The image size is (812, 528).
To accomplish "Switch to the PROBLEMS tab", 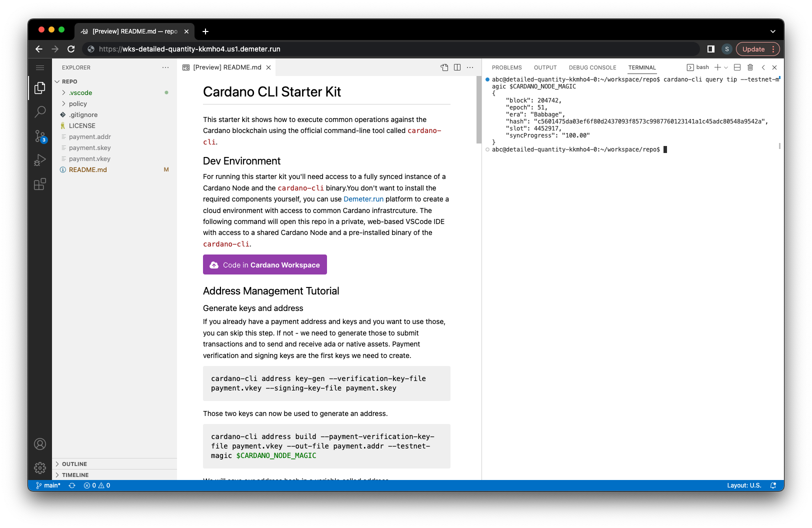I will (x=506, y=67).
